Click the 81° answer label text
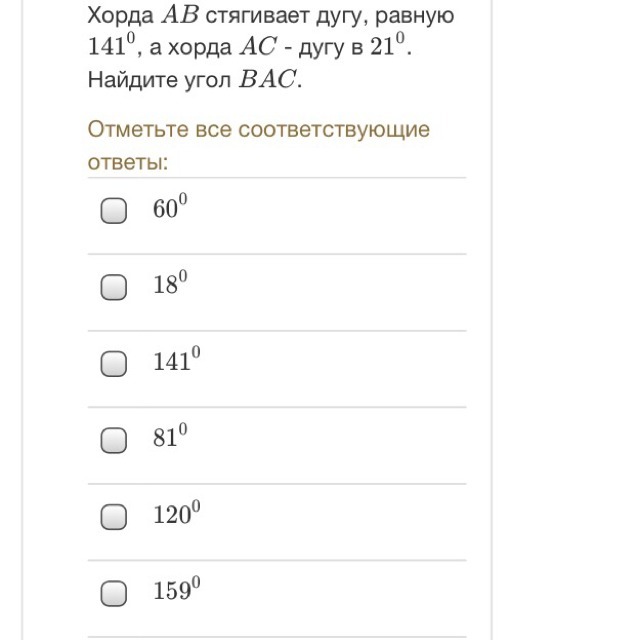Screen dimensions: 638x640 (x=170, y=438)
